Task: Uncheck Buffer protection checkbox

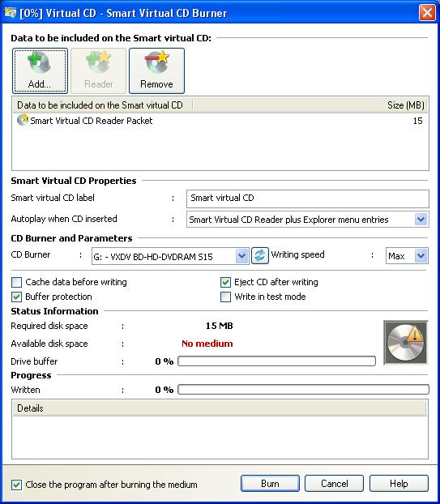Action: 16,297
